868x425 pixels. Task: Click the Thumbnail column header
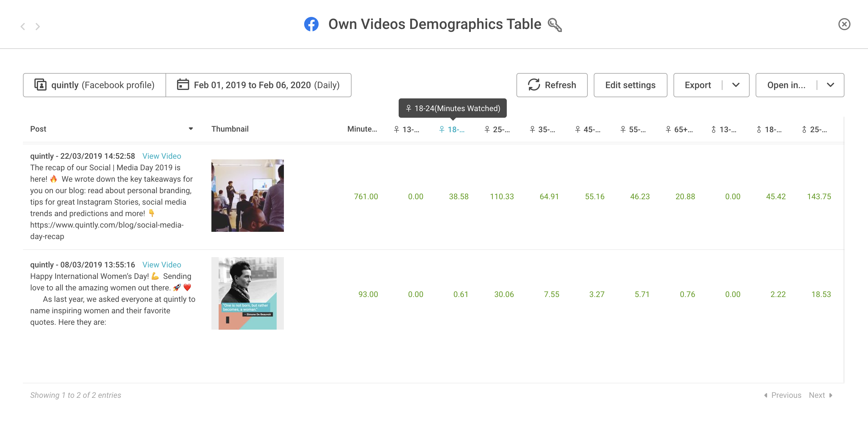click(230, 129)
